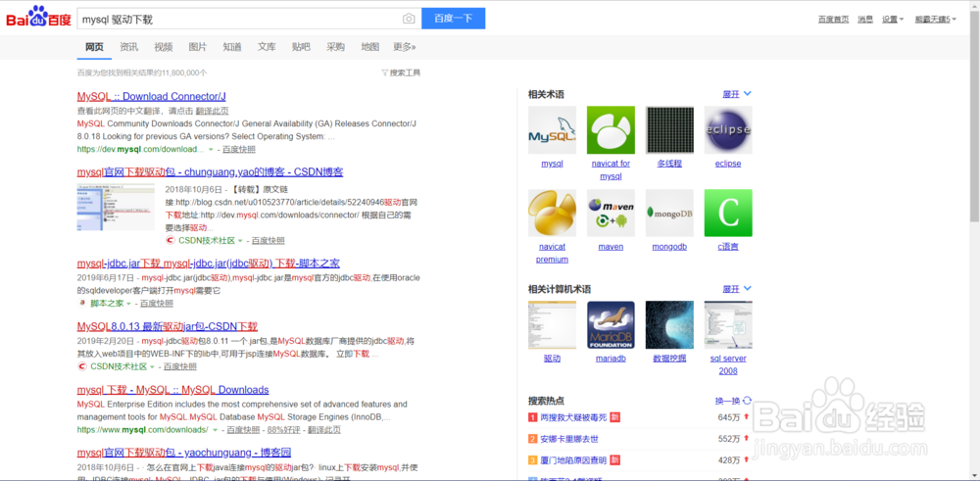Expand the 更多» tab menu

pos(405,47)
